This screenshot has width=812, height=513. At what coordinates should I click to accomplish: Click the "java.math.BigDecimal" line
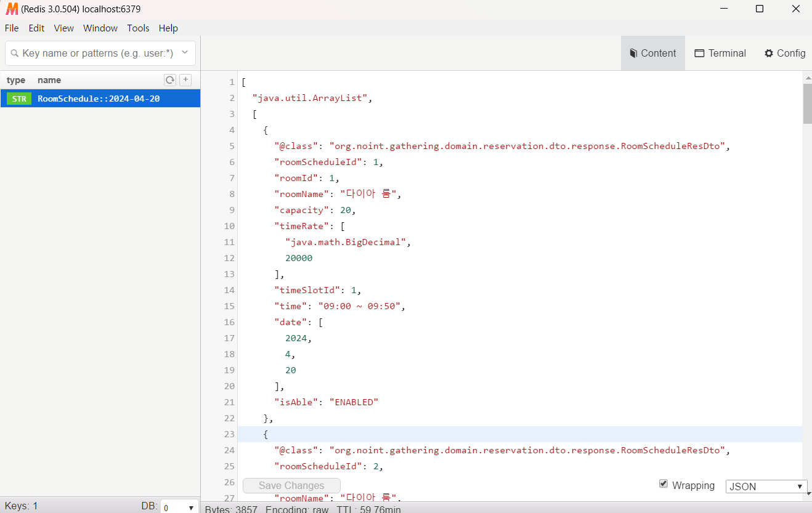348,242
